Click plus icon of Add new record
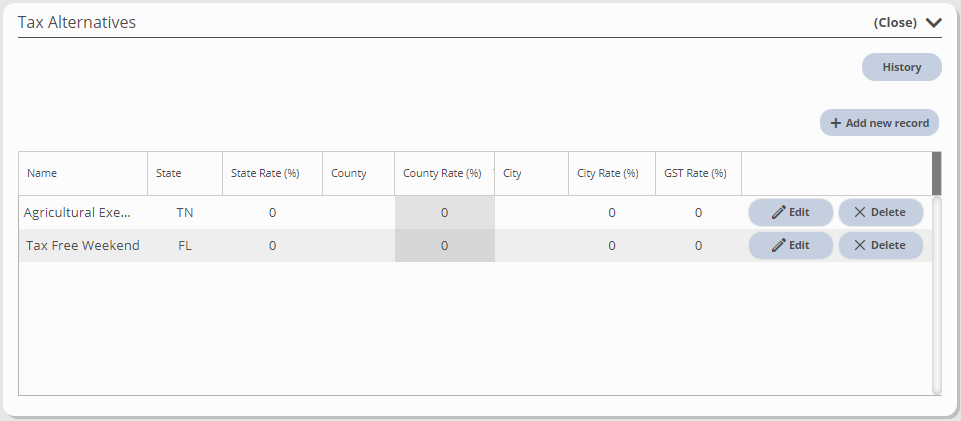The image size is (961, 421). click(835, 123)
